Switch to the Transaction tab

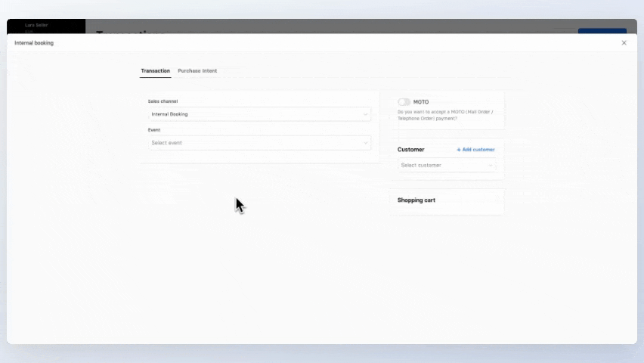pyautogui.click(x=155, y=71)
